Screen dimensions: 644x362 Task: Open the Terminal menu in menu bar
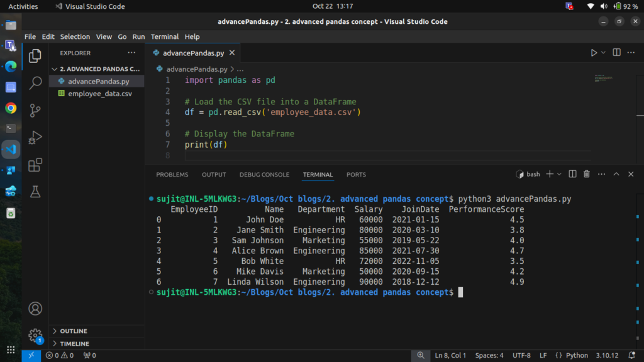point(165,36)
